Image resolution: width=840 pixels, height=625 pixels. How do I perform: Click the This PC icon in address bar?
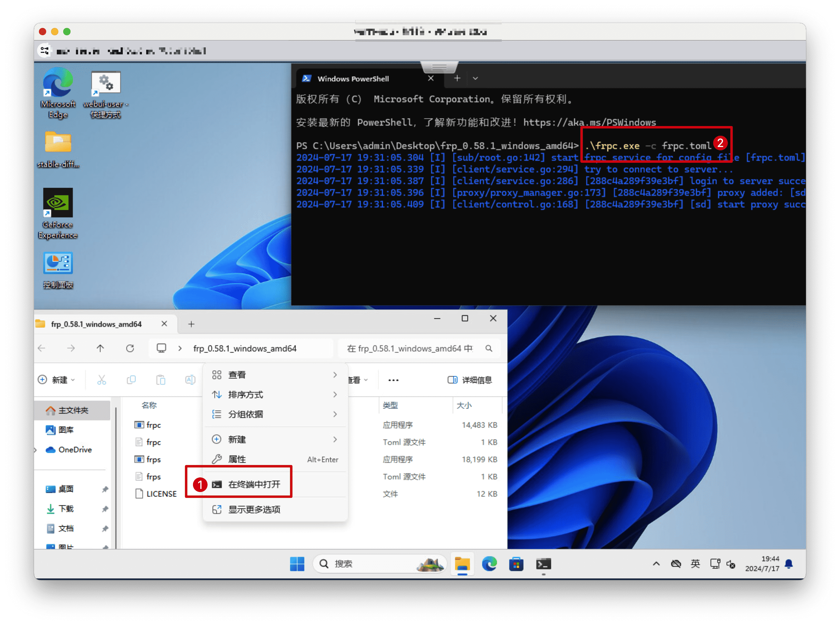161,348
